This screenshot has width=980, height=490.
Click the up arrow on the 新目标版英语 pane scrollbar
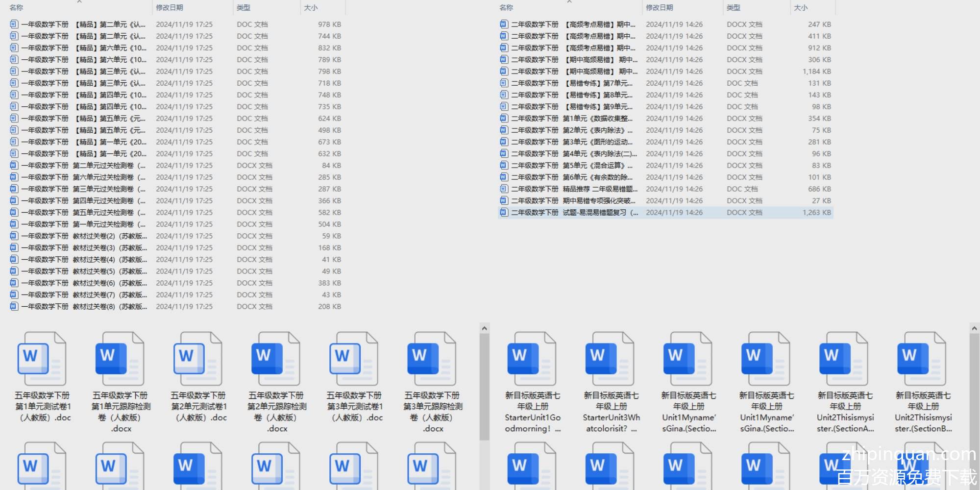[974, 328]
